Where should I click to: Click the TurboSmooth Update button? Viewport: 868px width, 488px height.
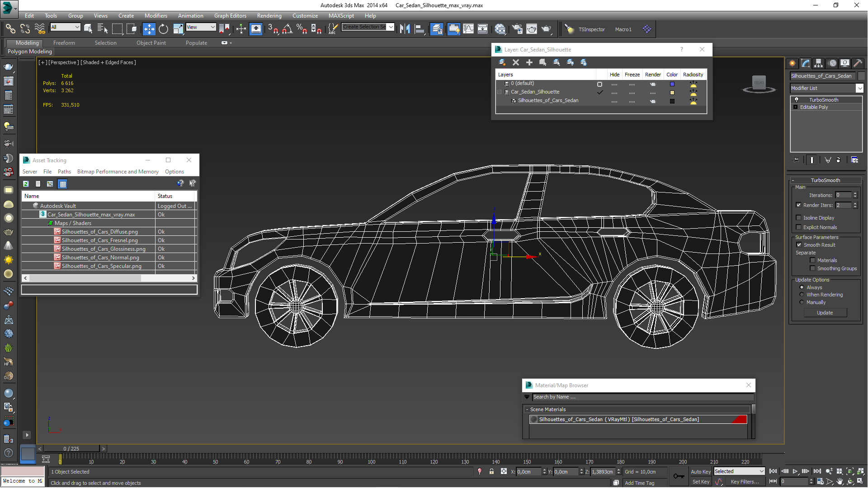825,313
